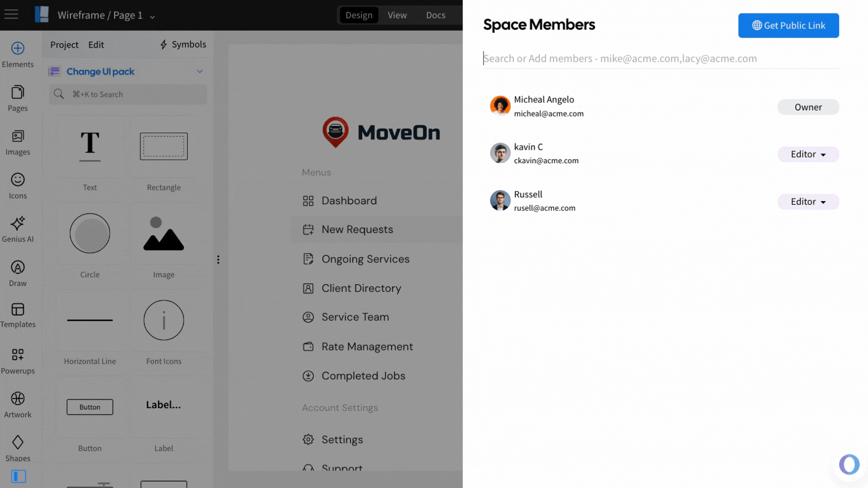Insert a Circle element onto the canvas
The height and width of the screenshot is (488, 868).
pos(90,234)
